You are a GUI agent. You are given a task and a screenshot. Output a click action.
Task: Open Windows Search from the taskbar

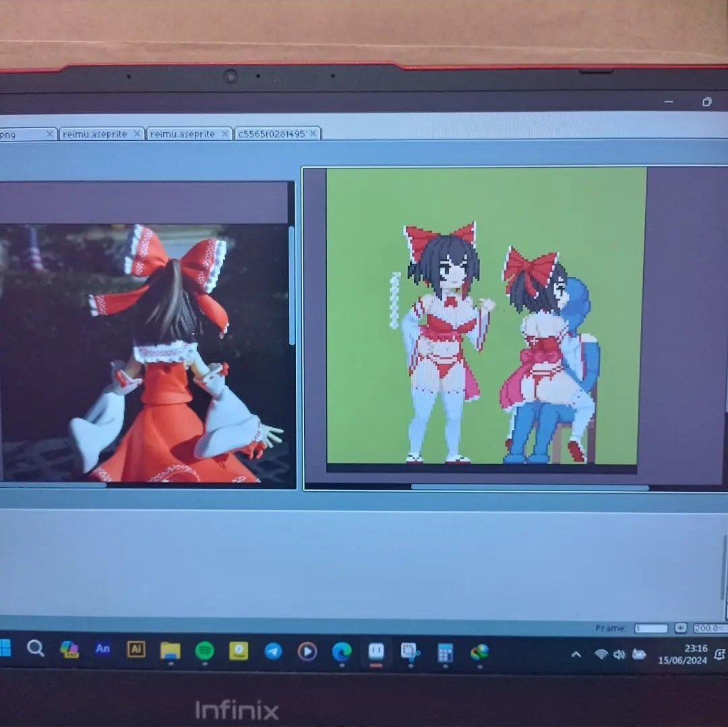coord(35,648)
